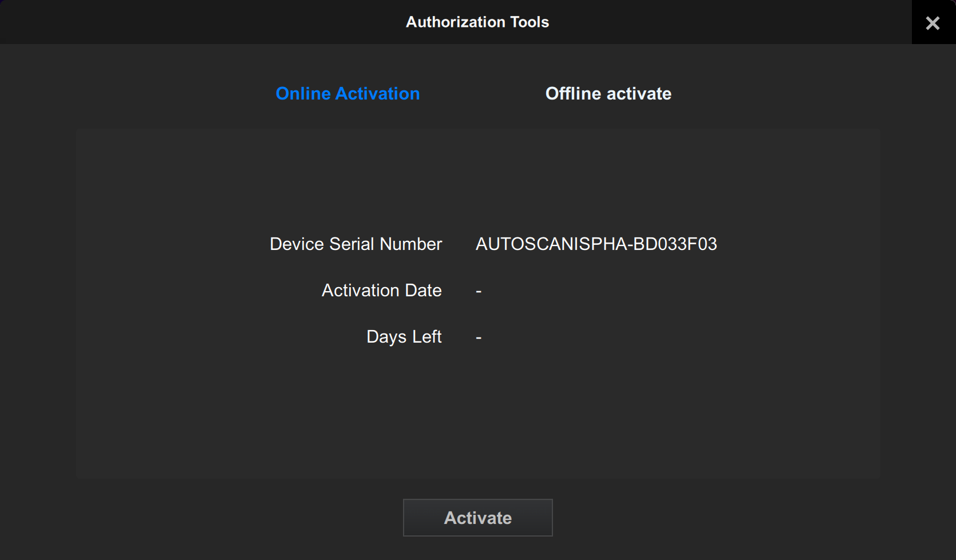Start online activation with the Activate button
Viewport: 956px width, 560px height.
[477, 518]
